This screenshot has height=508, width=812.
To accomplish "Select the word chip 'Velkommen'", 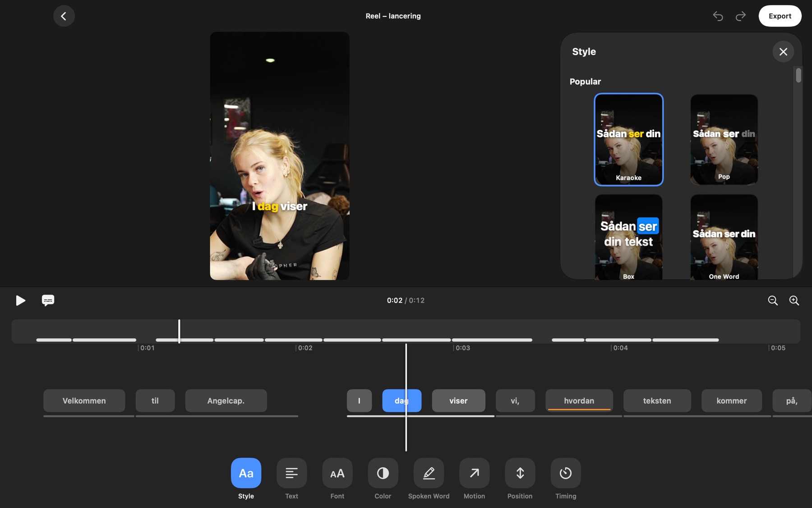I will point(84,401).
